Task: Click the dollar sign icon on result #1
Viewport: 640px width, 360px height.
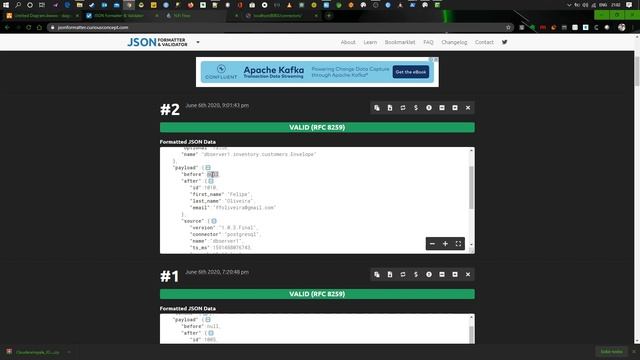Action: (x=416, y=274)
